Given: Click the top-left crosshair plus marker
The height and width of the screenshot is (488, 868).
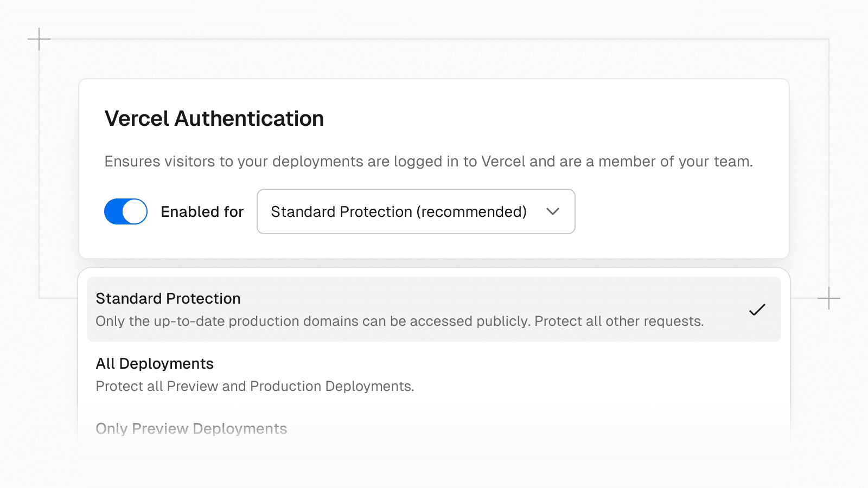Looking at the screenshot, I should [x=39, y=39].
